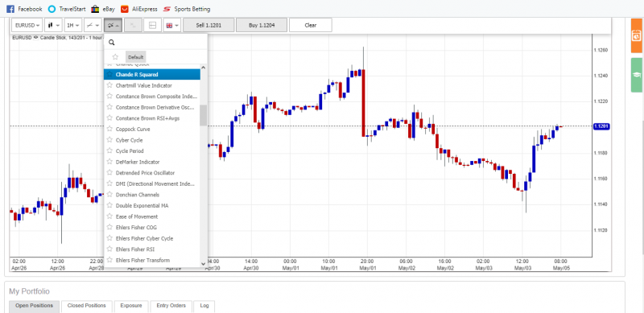Click the disabled remove-drawing toolbar icon
644x313 pixels.
tap(133, 25)
